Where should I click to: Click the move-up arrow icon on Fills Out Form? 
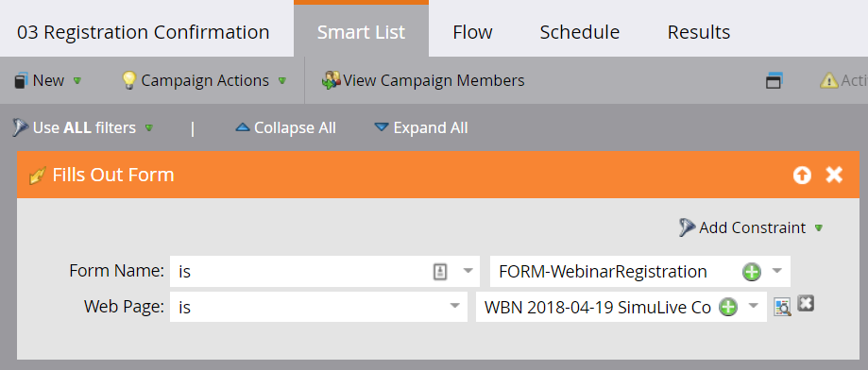pos(802,176)
